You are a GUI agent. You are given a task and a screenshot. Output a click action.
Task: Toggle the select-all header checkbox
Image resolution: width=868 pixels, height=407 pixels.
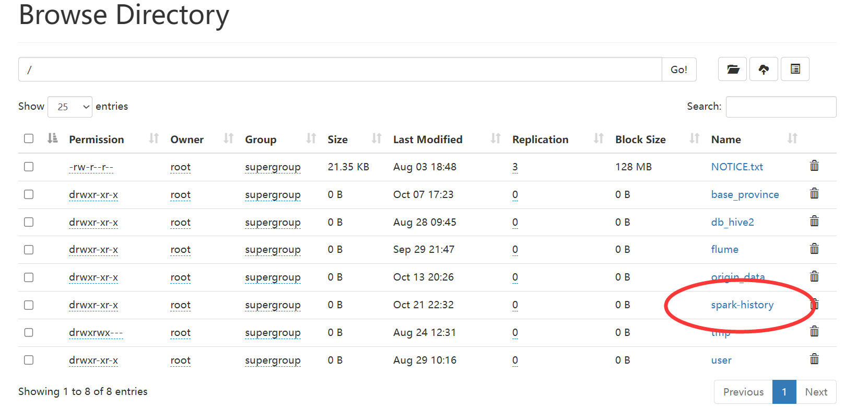click(29, 138)
